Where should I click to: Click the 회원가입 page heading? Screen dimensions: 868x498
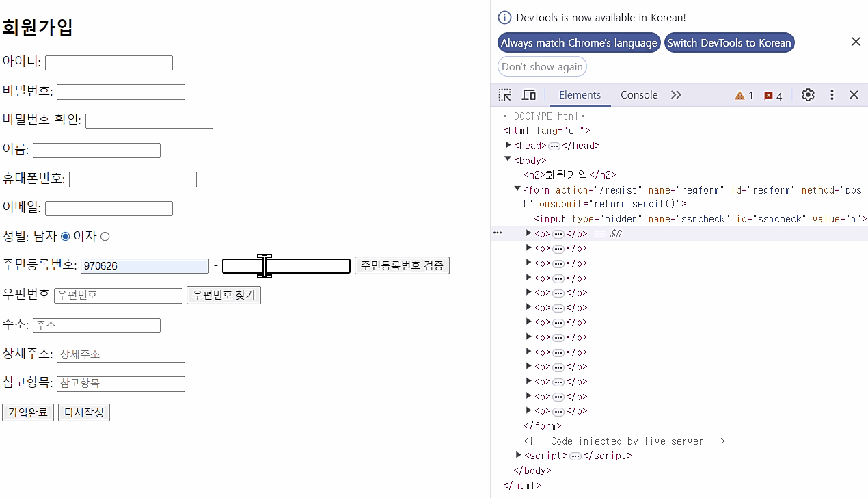[x=38, y=27]
